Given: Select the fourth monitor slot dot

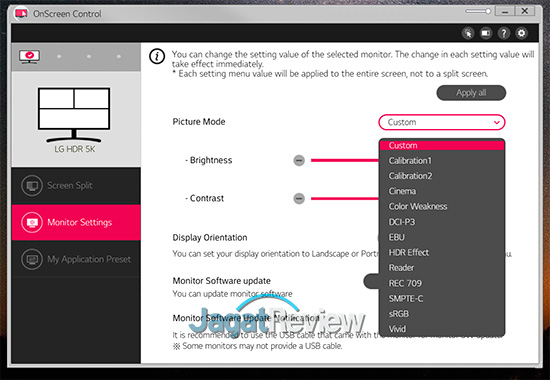Looking at the screenshot, I should (x=119, y=56).
